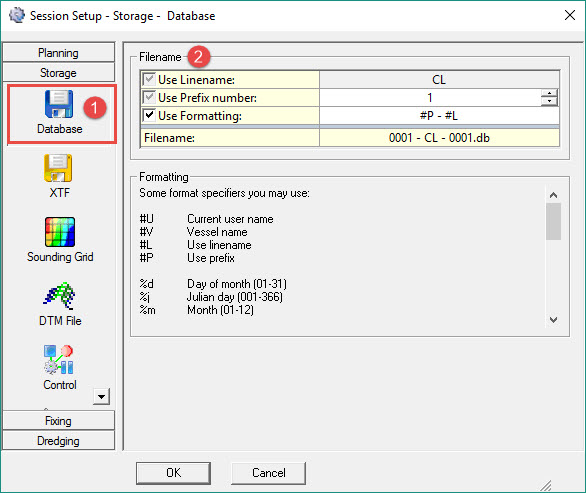
Task: Open the DTM File icon
Action: (59, 296)
